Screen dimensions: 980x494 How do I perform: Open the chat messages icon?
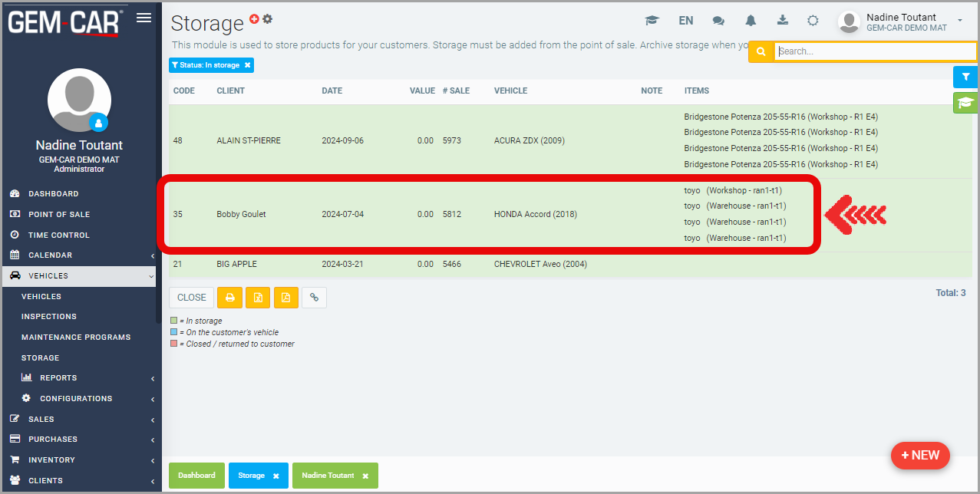point(718,21)
